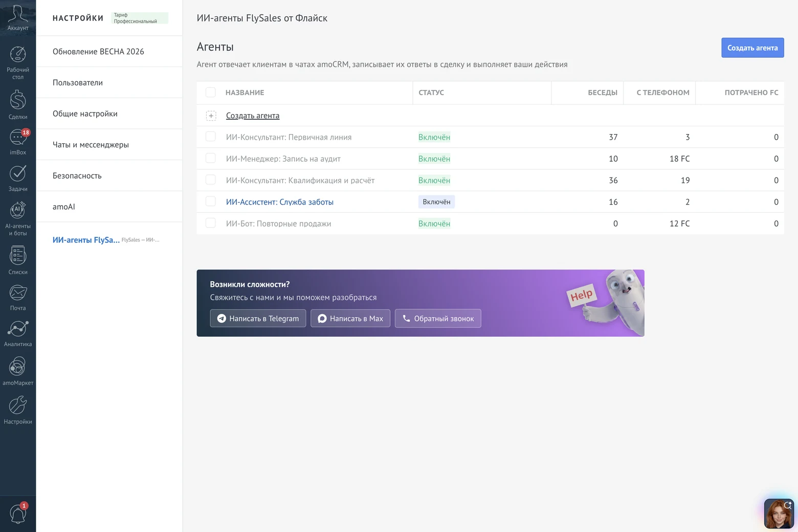This screenshot has height=532, width=798.
Task: Select Безопасность in settings menu
Action: (109, 175)
